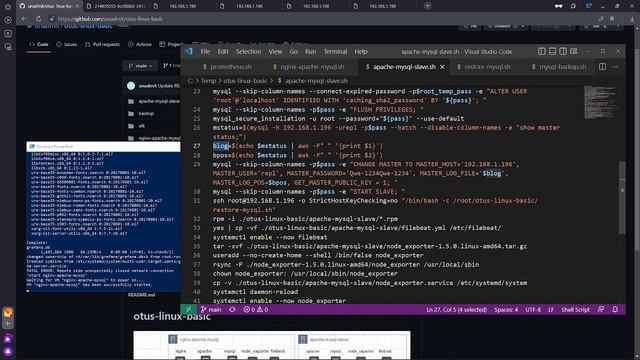The height and width of the screenshot is (360, 640).
Task: Change encoding via UTF-8 indicator
Action: click(x=533, y=309)
